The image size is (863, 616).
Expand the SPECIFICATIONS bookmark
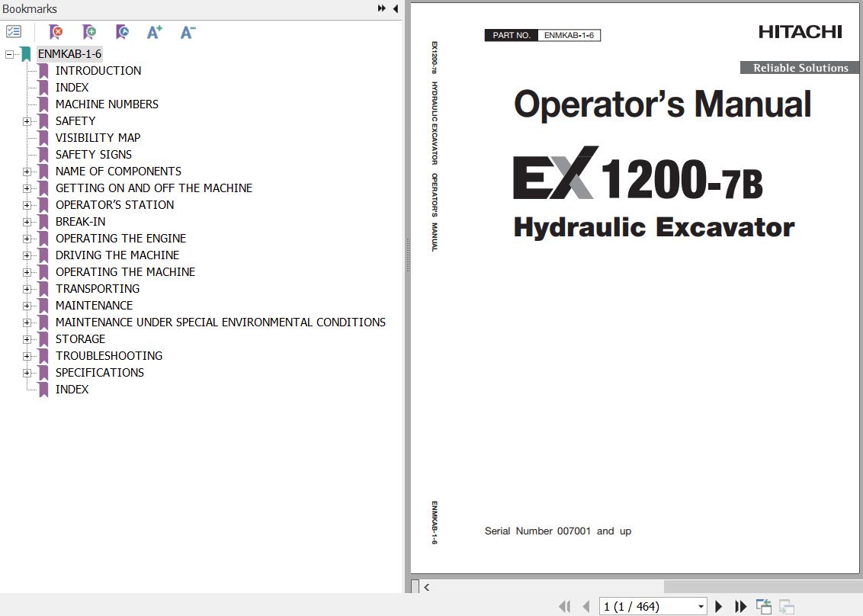(x=27, y=374)
